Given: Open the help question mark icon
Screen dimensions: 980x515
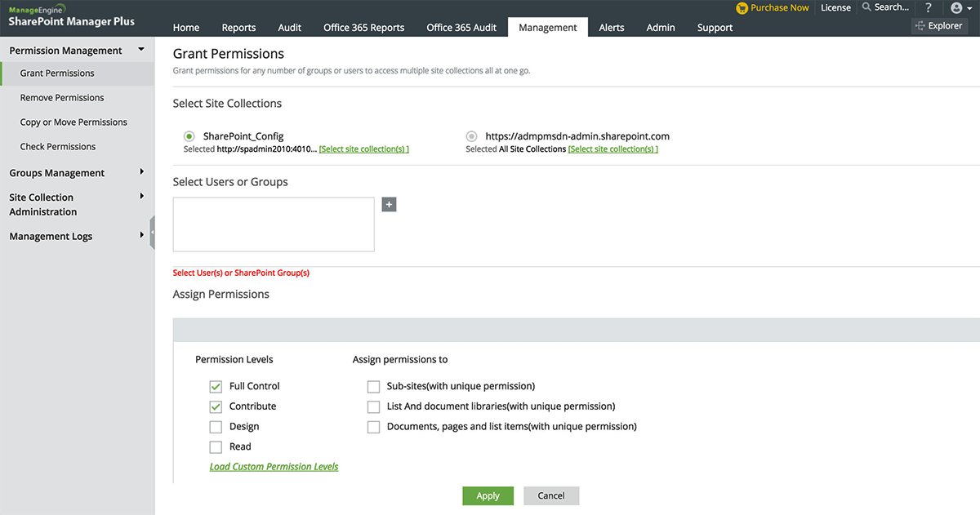Looking at the screenshot, I should (928, 8).
